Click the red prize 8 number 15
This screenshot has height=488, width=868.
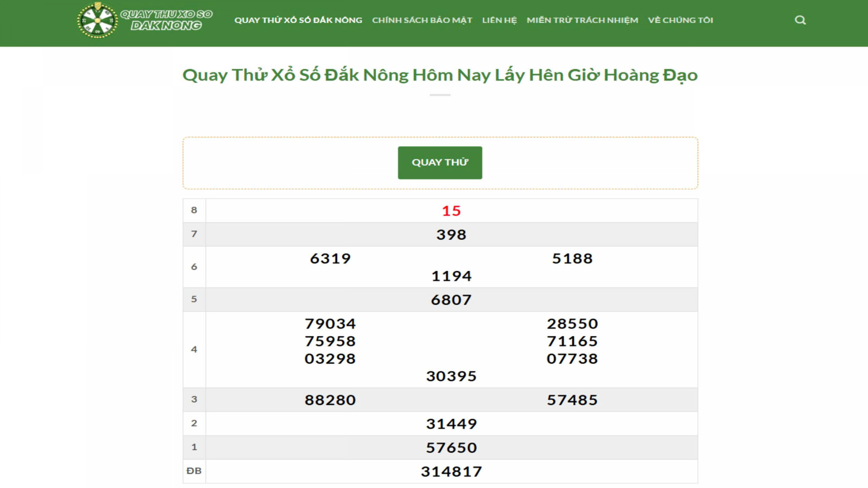tap(451, 211)
